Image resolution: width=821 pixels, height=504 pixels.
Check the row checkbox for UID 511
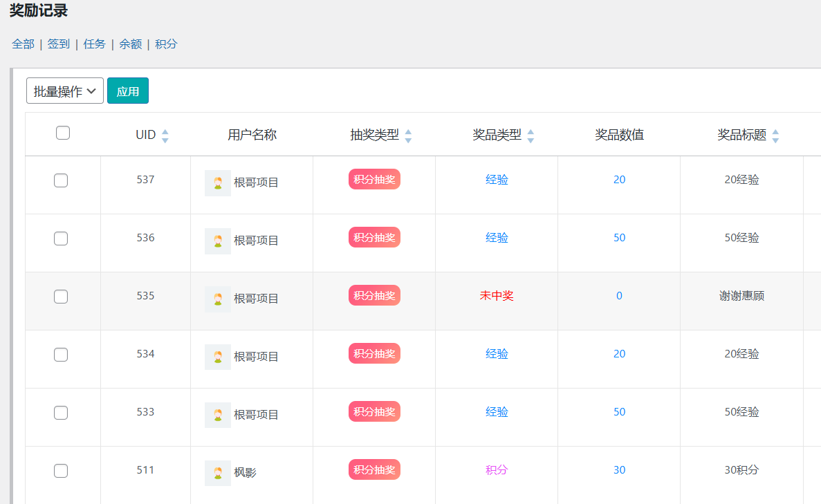tap(61, 471)
